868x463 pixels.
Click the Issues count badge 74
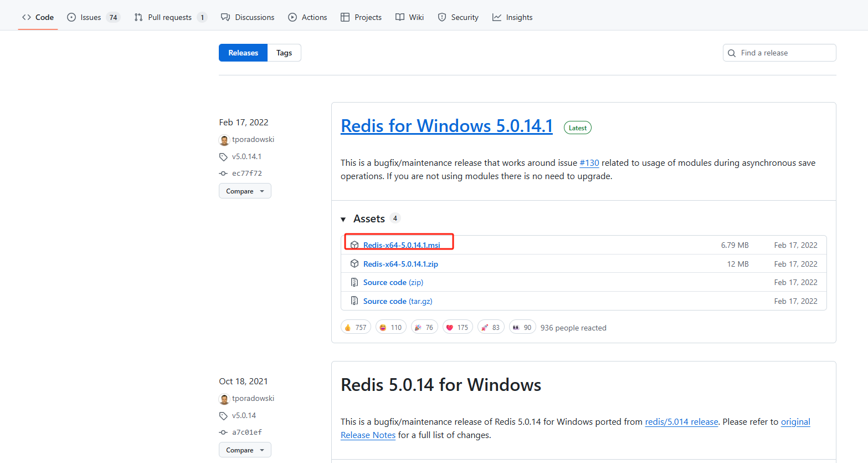pyautogui.click(x=113, y=17)
